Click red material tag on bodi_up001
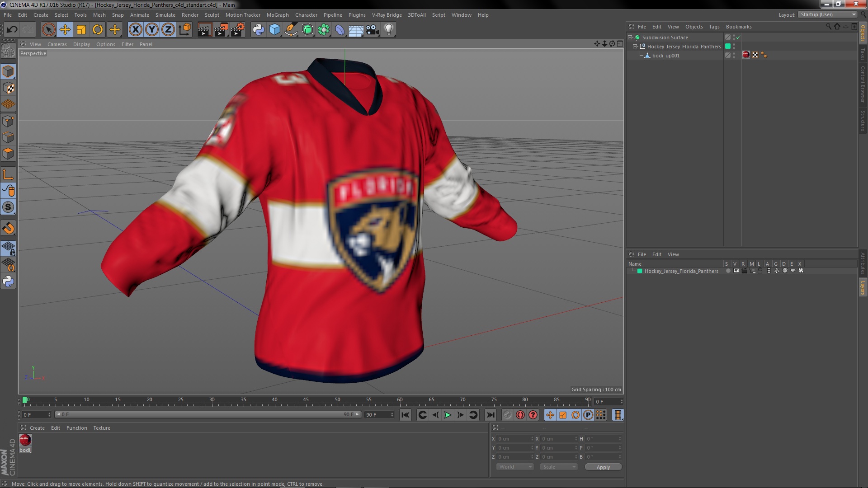This screenshot has height=488, width=868. tap(746, 55)
